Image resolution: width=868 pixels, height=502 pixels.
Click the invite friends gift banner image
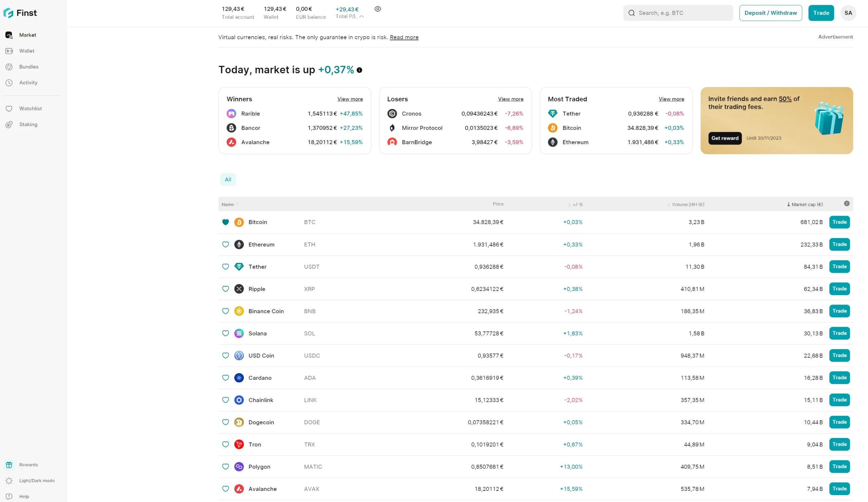coord(828,119)
